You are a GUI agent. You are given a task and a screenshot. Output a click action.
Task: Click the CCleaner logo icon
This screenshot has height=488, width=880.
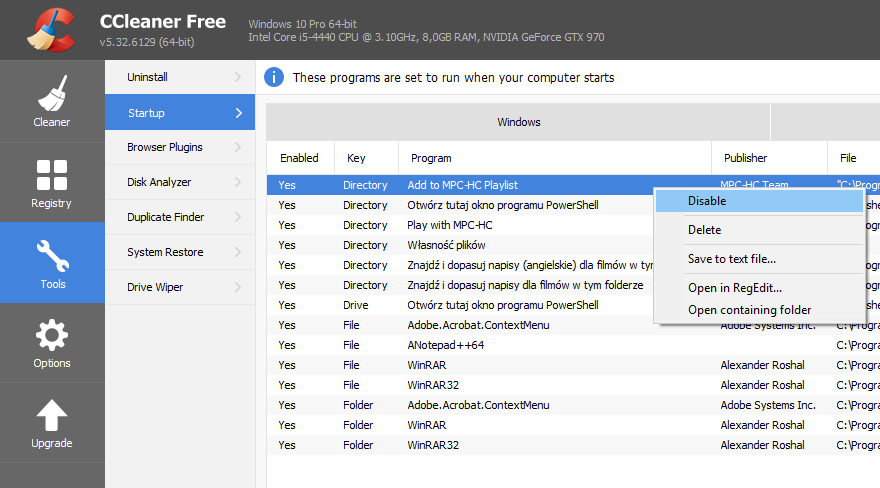52,30
